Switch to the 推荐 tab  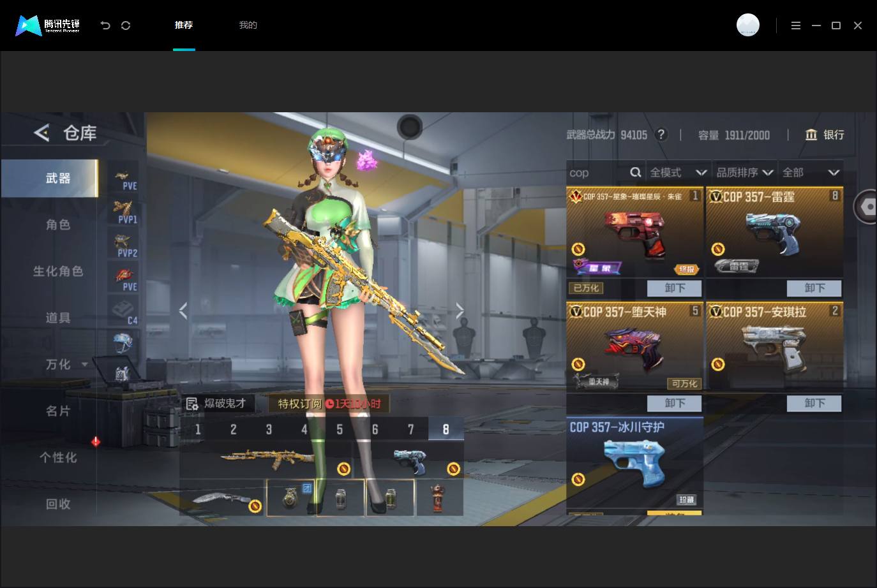click(x=184, y=25)
